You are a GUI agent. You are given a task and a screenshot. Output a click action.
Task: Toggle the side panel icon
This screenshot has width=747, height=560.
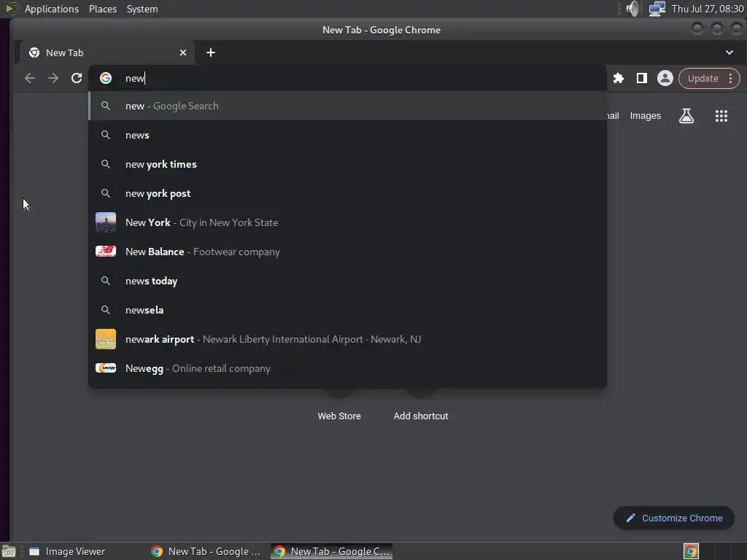click(x=642, y=78)
